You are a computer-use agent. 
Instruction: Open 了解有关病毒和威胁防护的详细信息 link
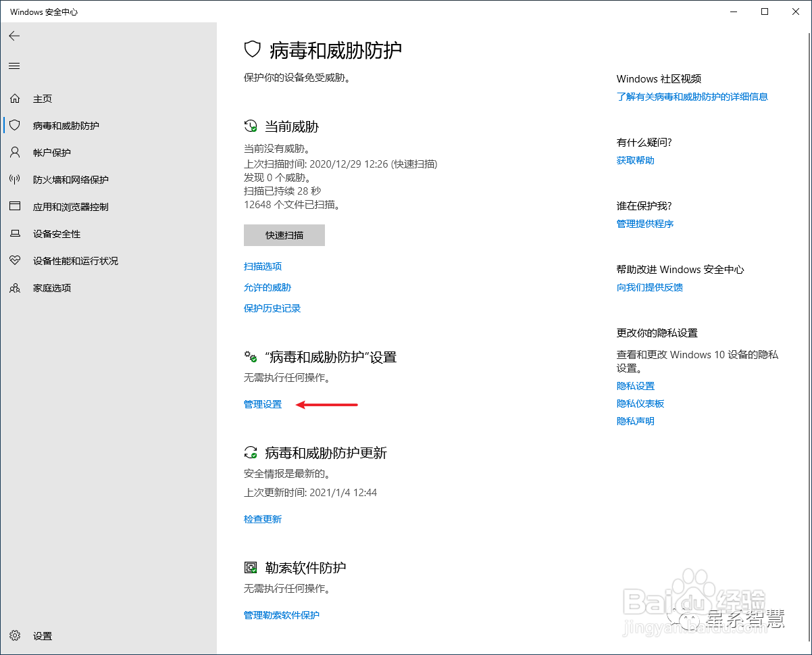(692, 97)
